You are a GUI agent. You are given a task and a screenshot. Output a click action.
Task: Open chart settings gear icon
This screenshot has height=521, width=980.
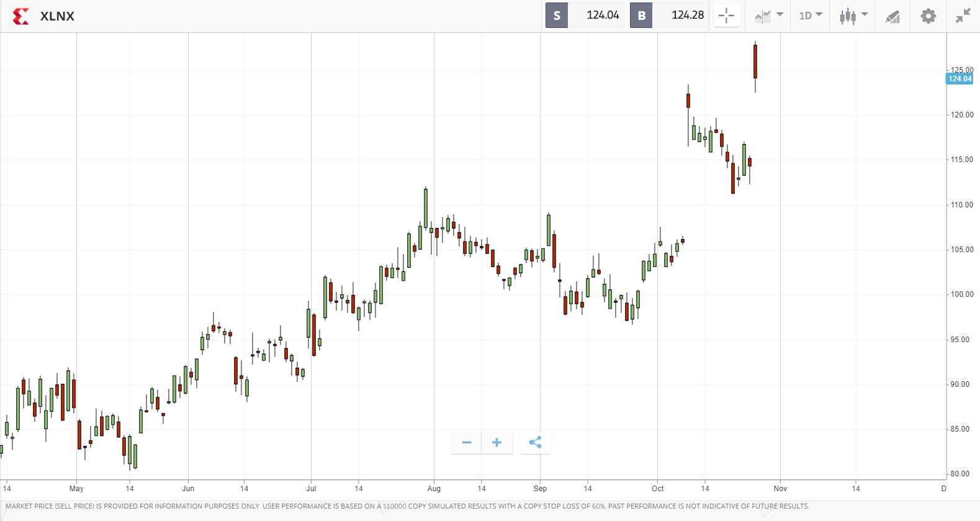click(928, 16)
